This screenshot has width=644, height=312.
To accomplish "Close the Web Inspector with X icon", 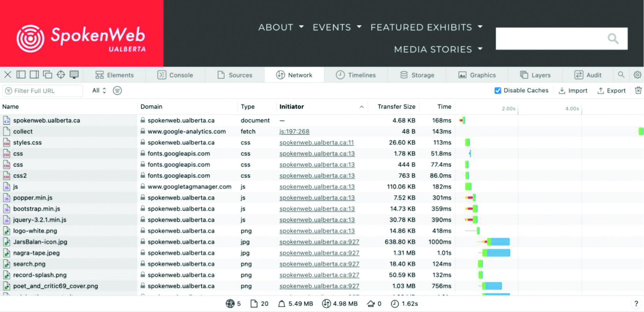I will pos(8,75).
